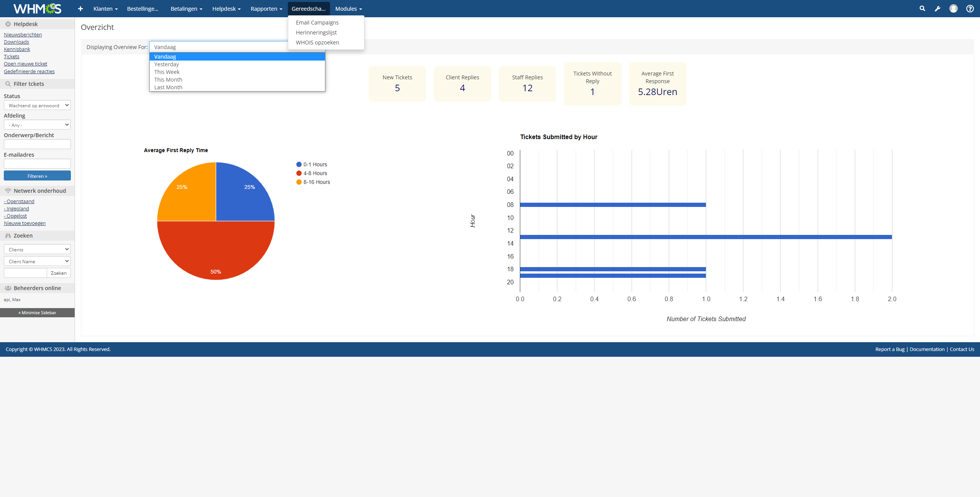Open the search magnifier icon
980x497 pixels.
click(x=922, y=8)
